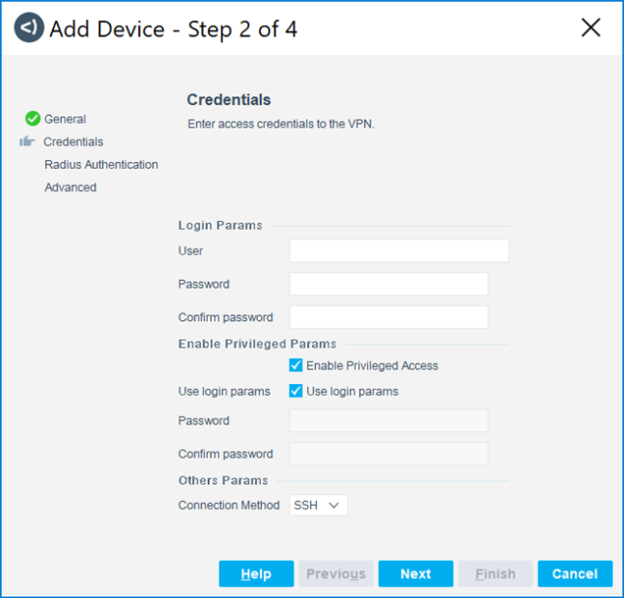This screenshot has width=624, height=598.
Task: Uncheck the Use login params checkbox
Action: point(296,391)
